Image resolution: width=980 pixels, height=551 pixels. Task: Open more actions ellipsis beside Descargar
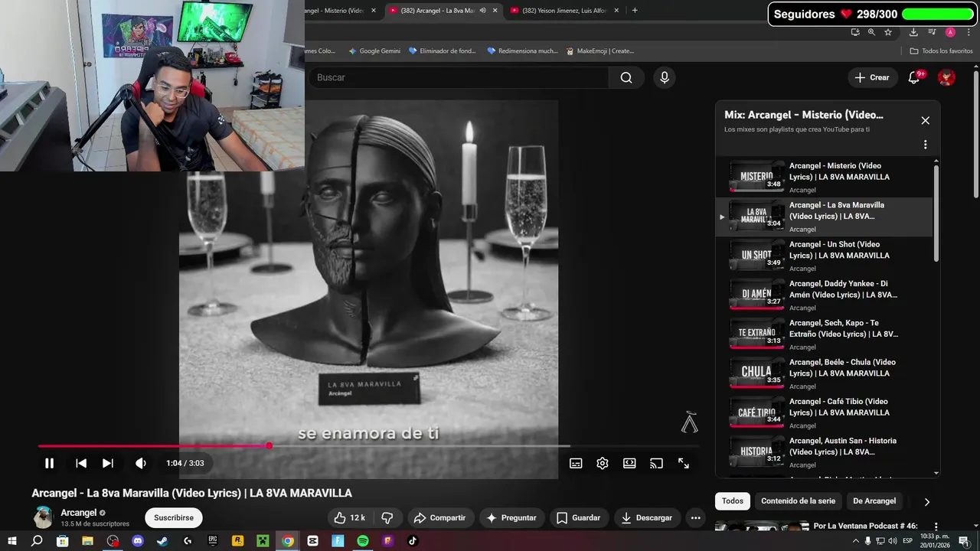pos(695,518)
